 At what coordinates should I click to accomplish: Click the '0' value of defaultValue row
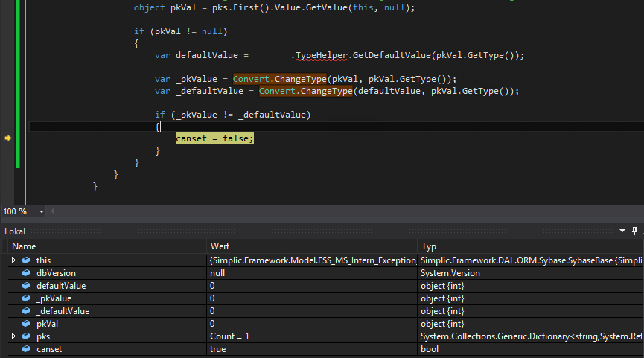point(212,286)
